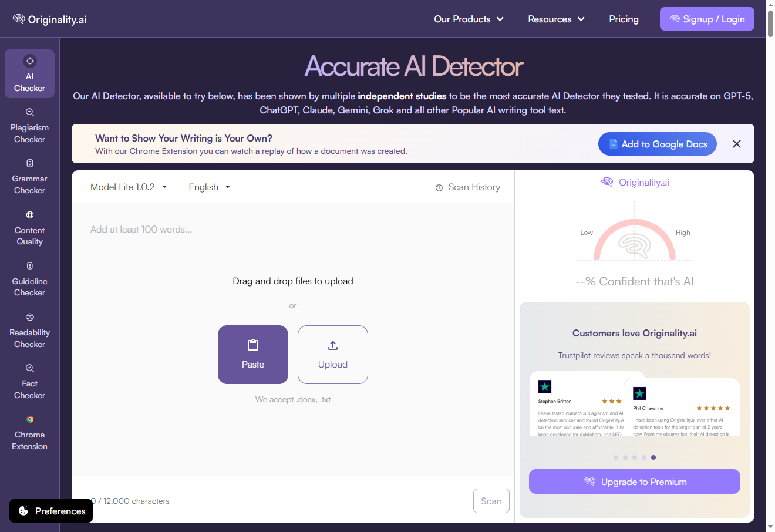Screen dimensions: 775x532
Task: Follow the independent studies link
Action: (x=402, y=96)
